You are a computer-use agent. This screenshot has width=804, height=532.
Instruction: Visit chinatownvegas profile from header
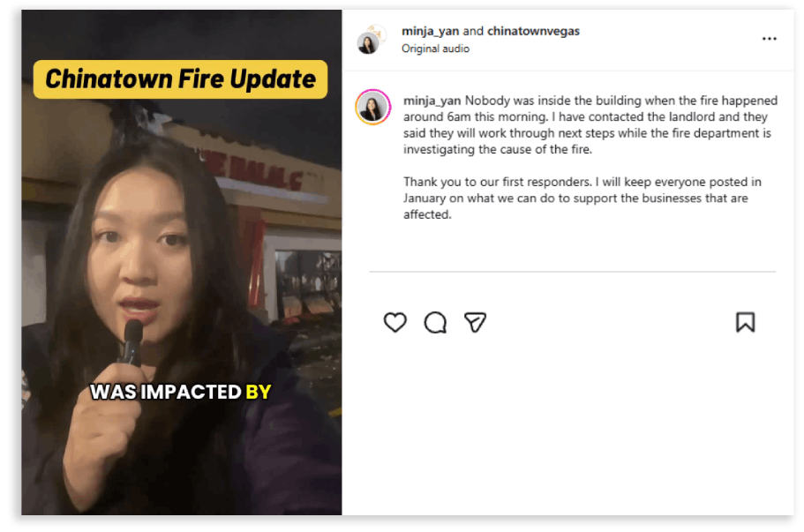[x=533, y=31]
